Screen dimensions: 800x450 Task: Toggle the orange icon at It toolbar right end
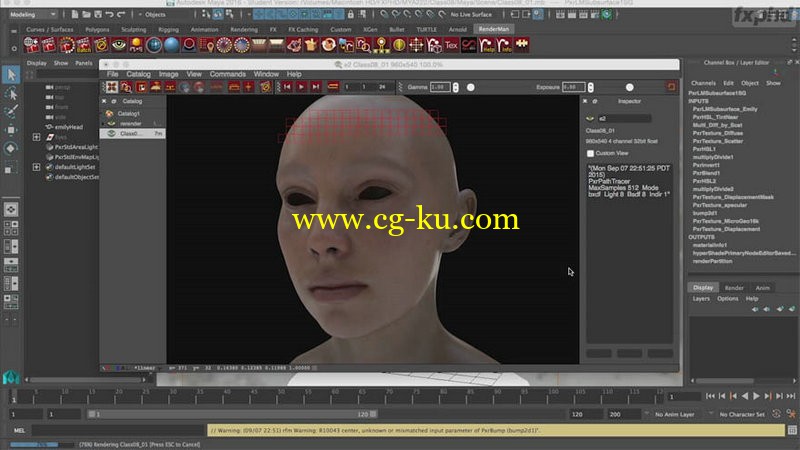pos(671,87)
